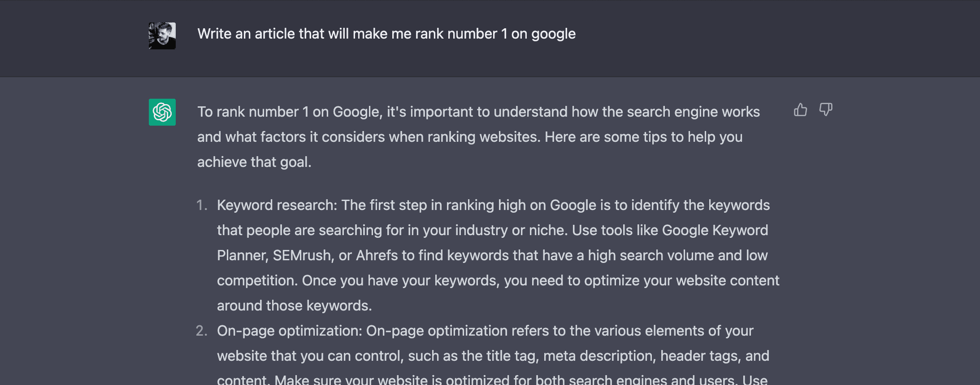Viewport: 980px width, 385px height.
Task: Click list number 1 marker
Action: click(x=202, y=206)
